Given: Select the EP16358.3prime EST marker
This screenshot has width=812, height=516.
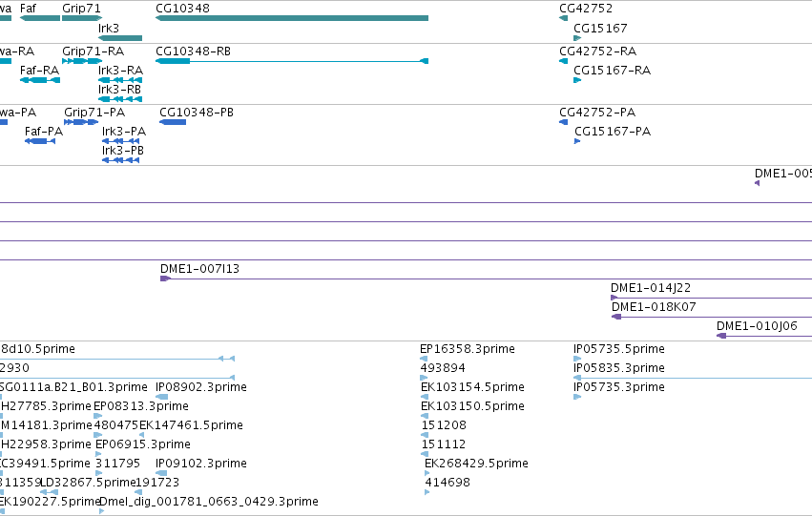Looking at the screenshot, I should point(424,359).
